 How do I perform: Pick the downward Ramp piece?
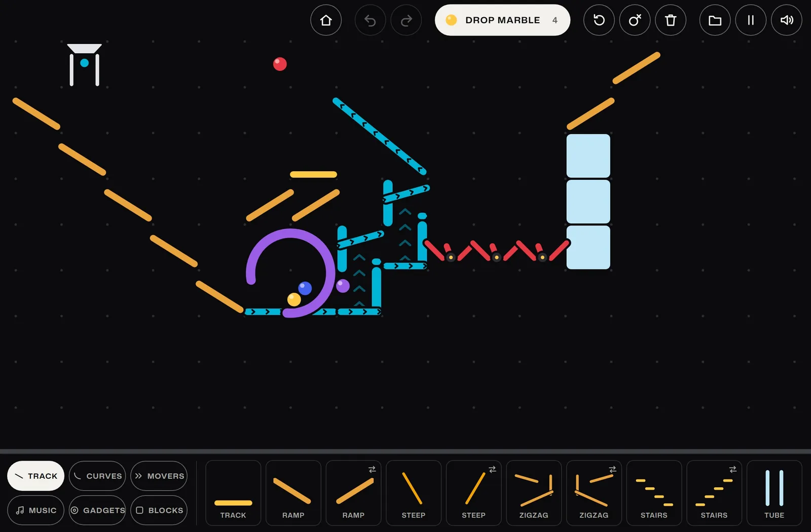click(293, 493)
